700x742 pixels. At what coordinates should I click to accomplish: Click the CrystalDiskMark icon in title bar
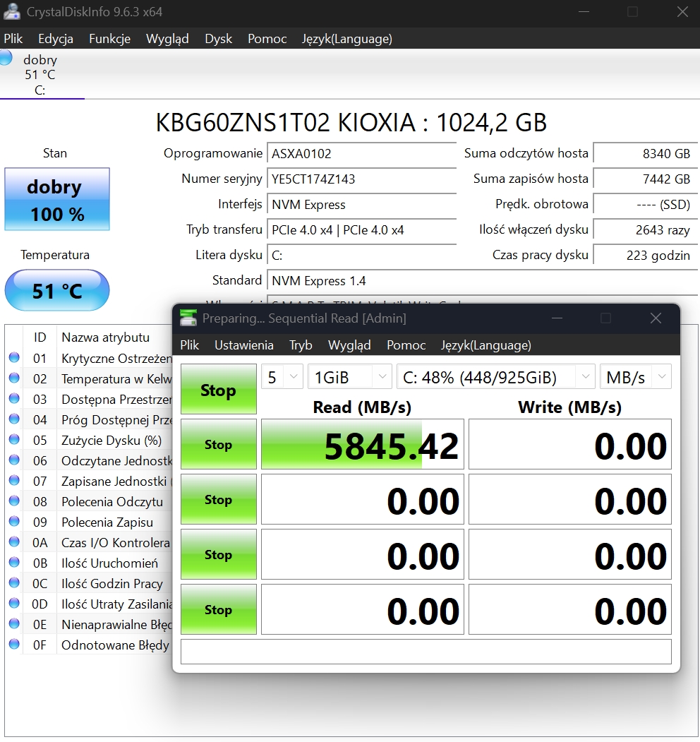tap(188, 318)
